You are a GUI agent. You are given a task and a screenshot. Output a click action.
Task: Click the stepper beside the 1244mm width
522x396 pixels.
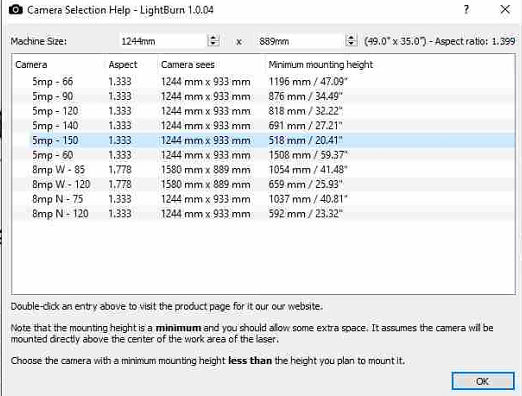213,41
